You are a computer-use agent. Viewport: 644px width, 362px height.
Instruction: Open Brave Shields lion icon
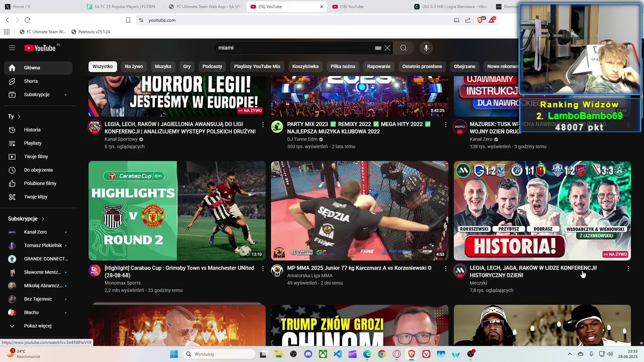pos(480,20)
